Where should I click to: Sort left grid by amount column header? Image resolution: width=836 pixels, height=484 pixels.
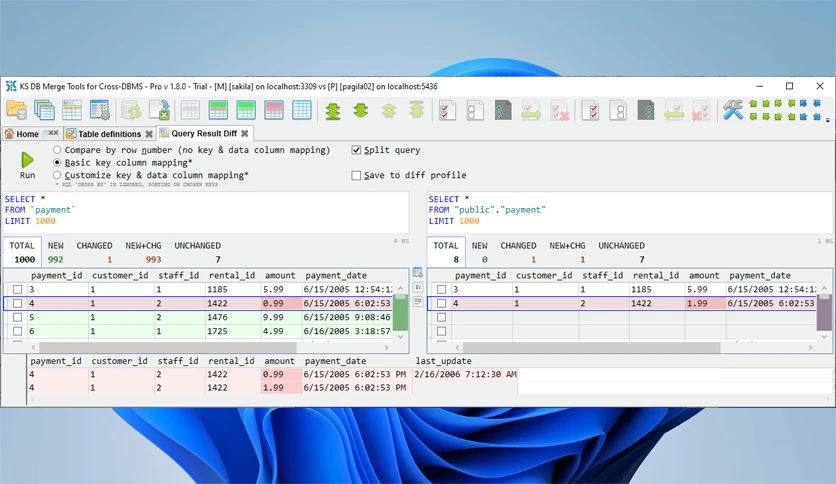[280, 275]
